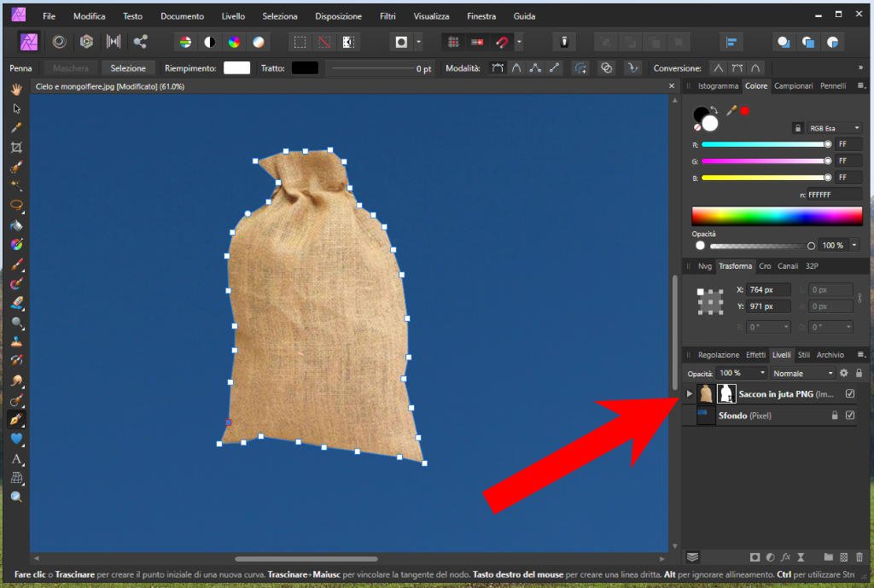Pick a color with the Colore panel eyedropper
The width and height of the screenshot is (874, 588).
[x=731, y=110]
